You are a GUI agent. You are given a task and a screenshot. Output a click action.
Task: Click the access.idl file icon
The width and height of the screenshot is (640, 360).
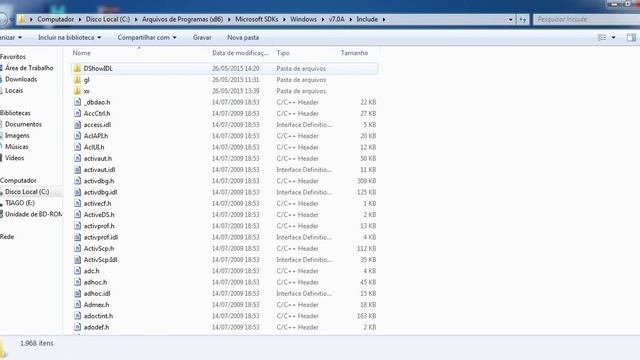77,124
